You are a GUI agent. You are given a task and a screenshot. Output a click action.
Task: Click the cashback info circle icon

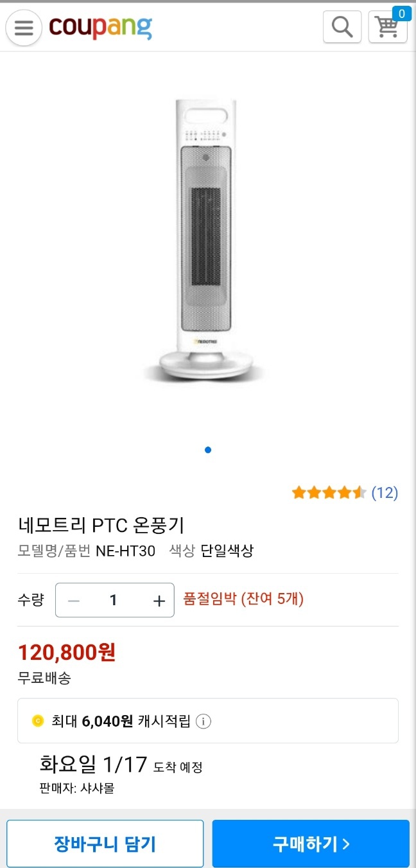[x=204, y=721]
